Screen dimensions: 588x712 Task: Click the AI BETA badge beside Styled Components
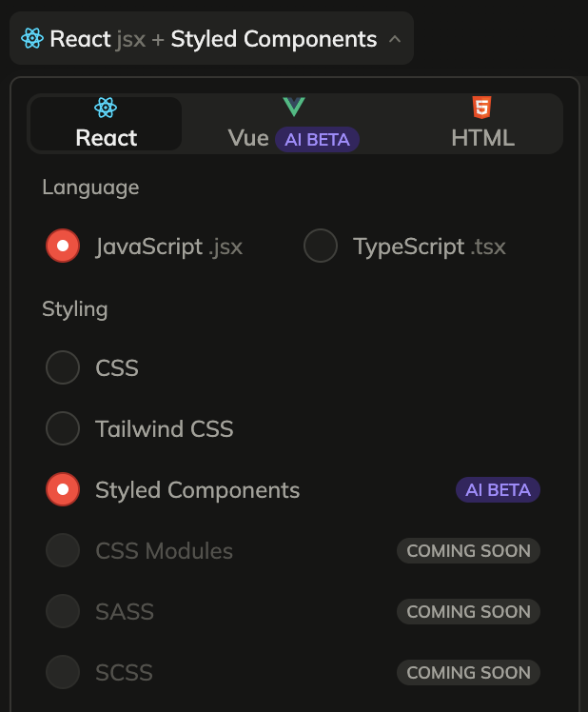(x=498, y=490)
